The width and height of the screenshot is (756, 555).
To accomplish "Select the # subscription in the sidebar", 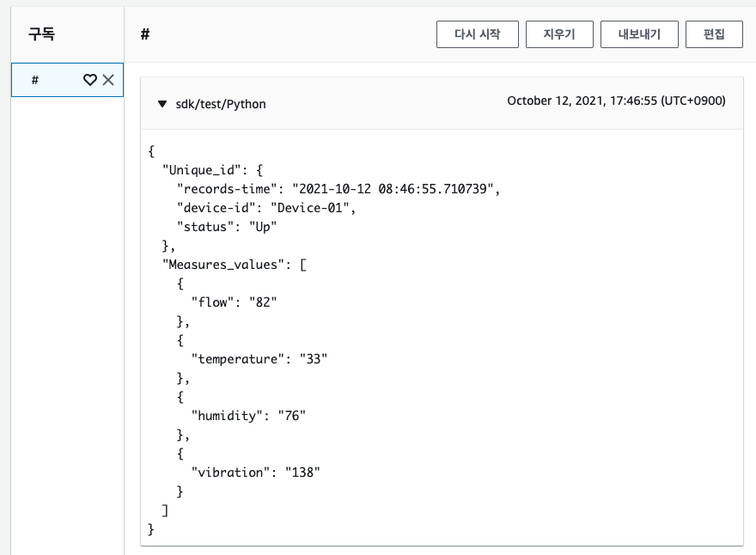I will [x=67, y=80].
